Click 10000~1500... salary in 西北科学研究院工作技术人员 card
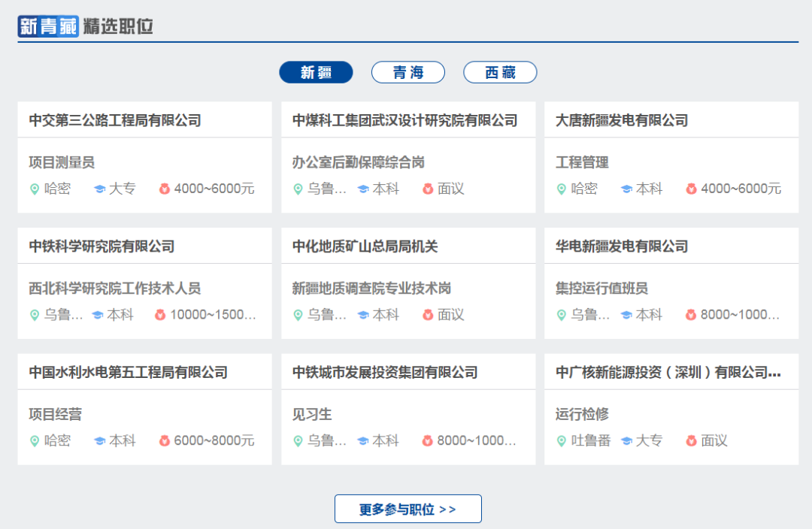Viewport: 812px width, 529px height. (213, 315)
